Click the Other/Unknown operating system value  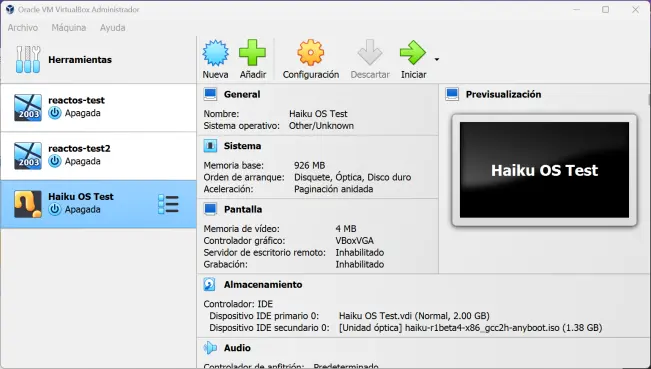pos(321,125)
